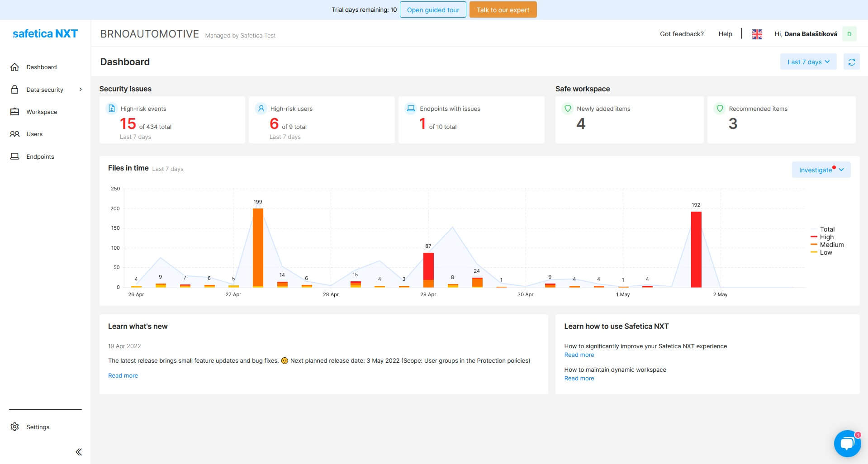Click the Dashboard home icon in sidebar
Viewport: 868px width, 464px height.
(14, 67)
